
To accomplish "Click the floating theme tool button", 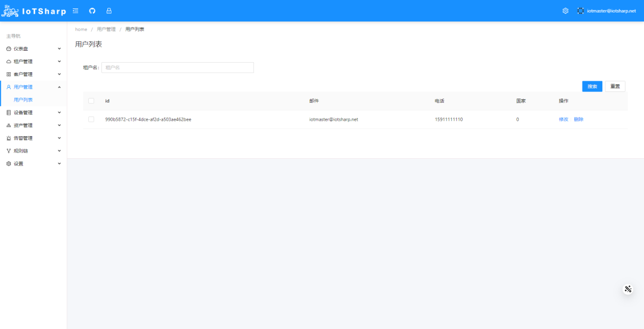I will 627,289.
